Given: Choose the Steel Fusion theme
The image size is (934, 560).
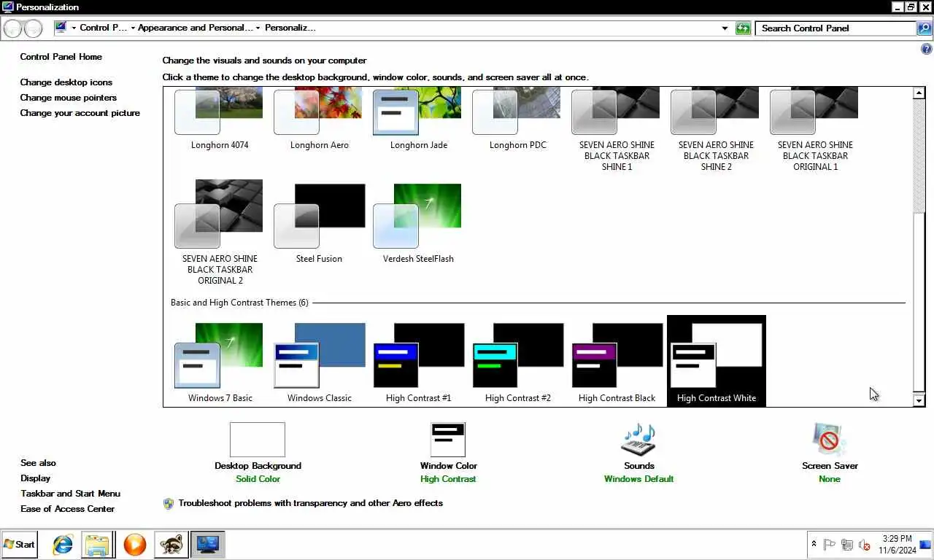Looking at the screenshot, I should [x=319, y=222].
